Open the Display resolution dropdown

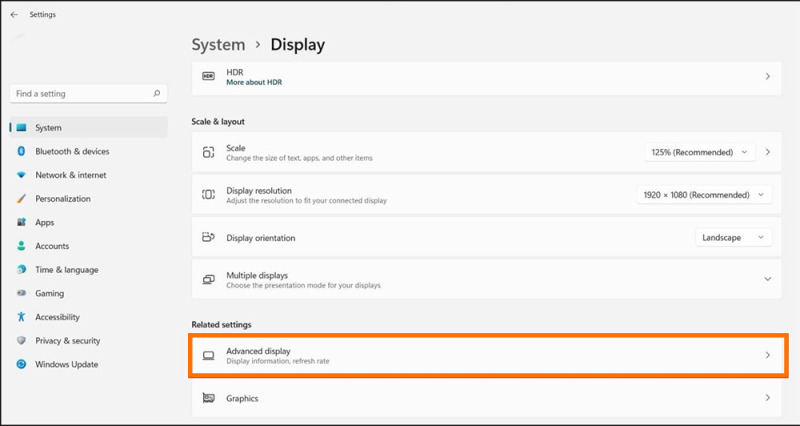coord(704,195)
